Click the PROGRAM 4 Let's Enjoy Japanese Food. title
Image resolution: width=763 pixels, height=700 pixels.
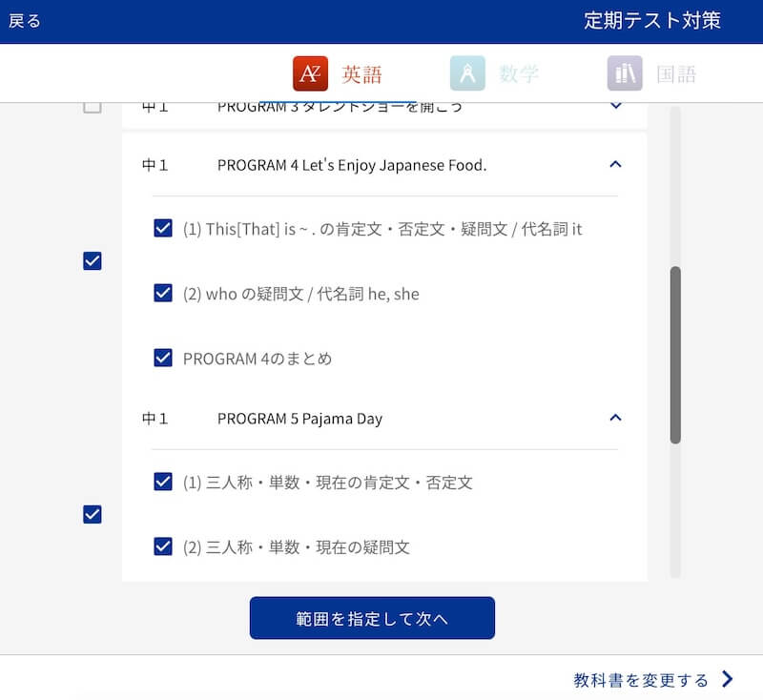[x=352, y=165]
